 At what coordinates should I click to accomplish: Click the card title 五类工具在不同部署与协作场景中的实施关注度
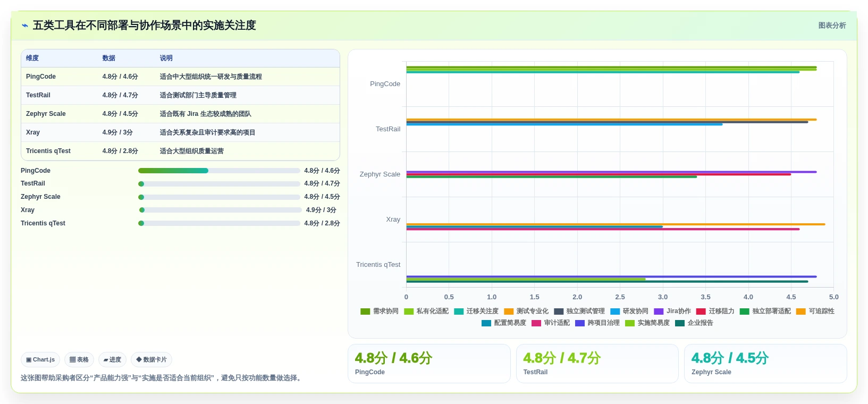[145, 26]
